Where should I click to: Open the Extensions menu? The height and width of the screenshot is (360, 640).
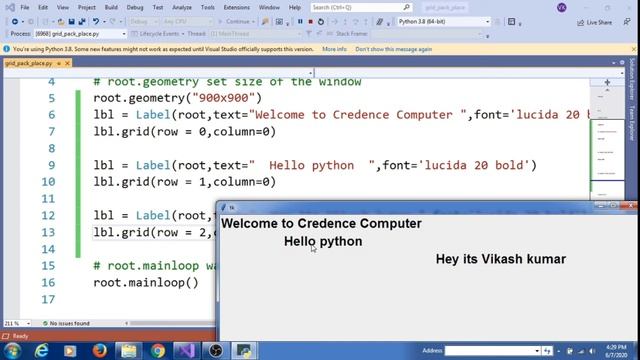pos(237,7)
